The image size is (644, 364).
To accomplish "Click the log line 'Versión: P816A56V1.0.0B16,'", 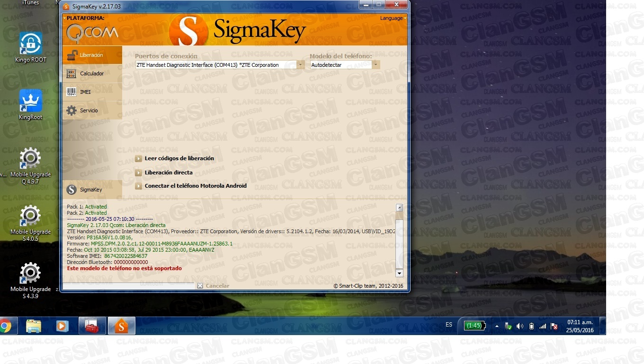I will [99, 237].
